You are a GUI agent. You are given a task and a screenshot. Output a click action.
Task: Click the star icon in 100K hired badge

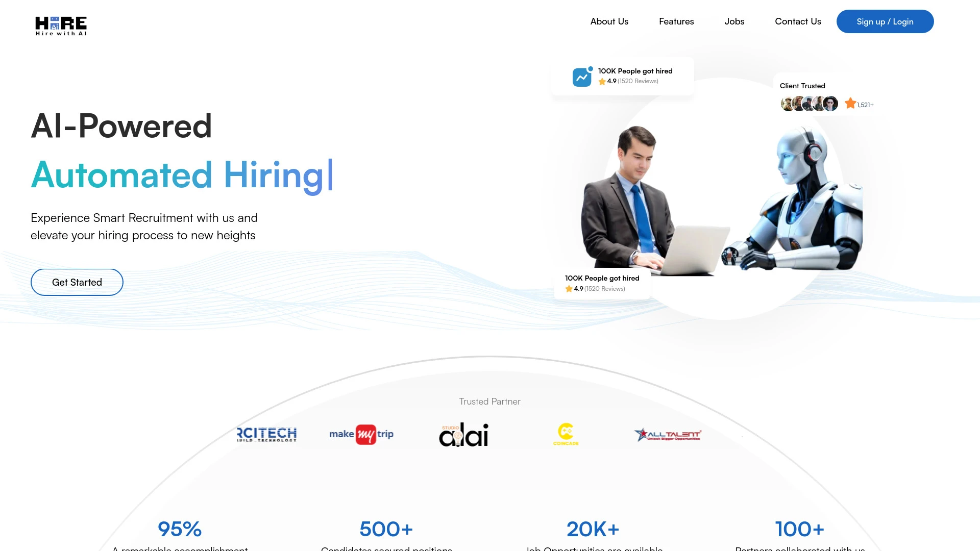(602, 82)
